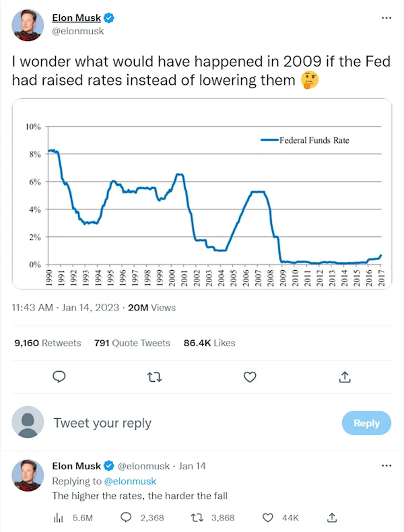Click the @elonmusk mention in 'Replying to'

130,481
